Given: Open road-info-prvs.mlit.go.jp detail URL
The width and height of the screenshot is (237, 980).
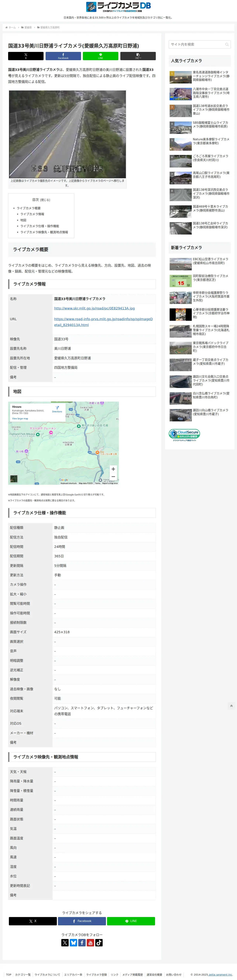Looking at the screenshot, I should [104, 322].
